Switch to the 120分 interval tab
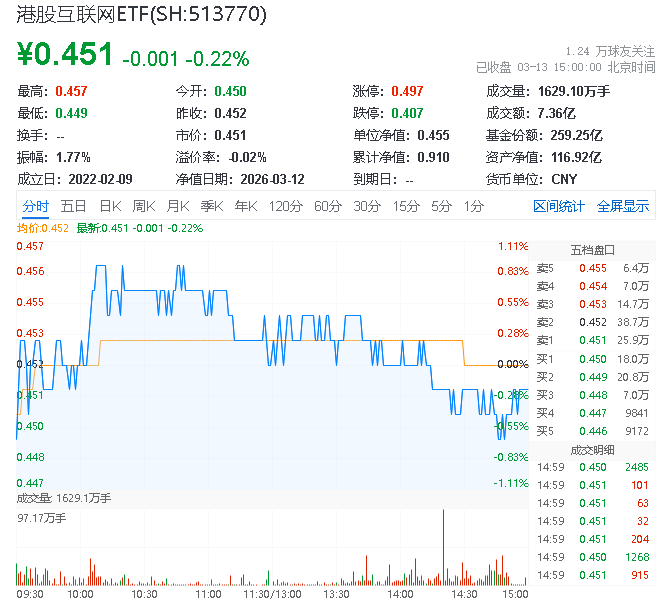The image size is (656, 613). [x=285, y=206]
